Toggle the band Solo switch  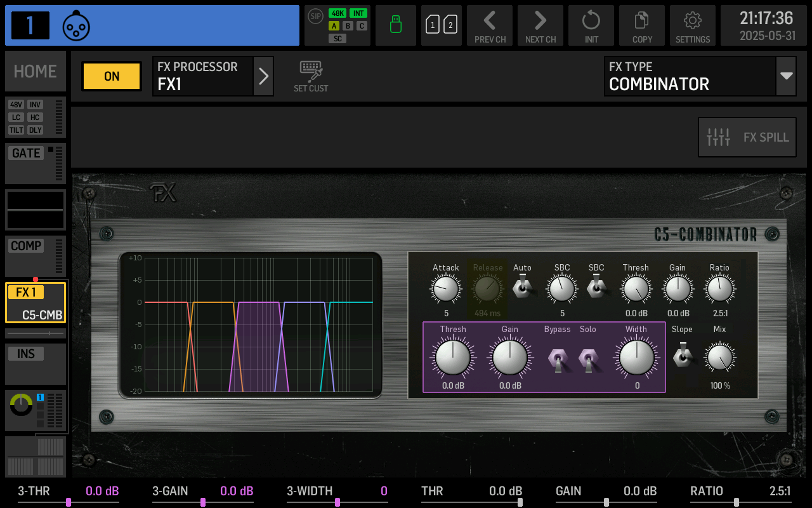point(588,359)
